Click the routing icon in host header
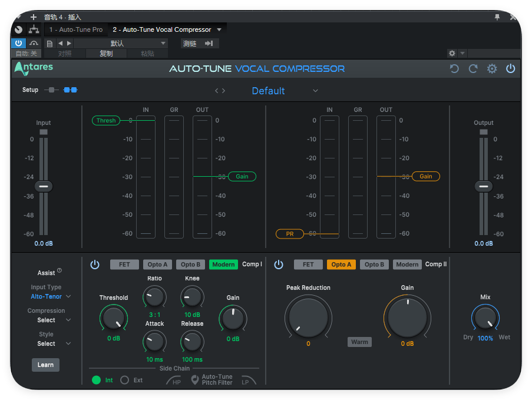Image resolution: width=532 pixels, height=400 pixels. pyautogui.click(x=34, y=29)
